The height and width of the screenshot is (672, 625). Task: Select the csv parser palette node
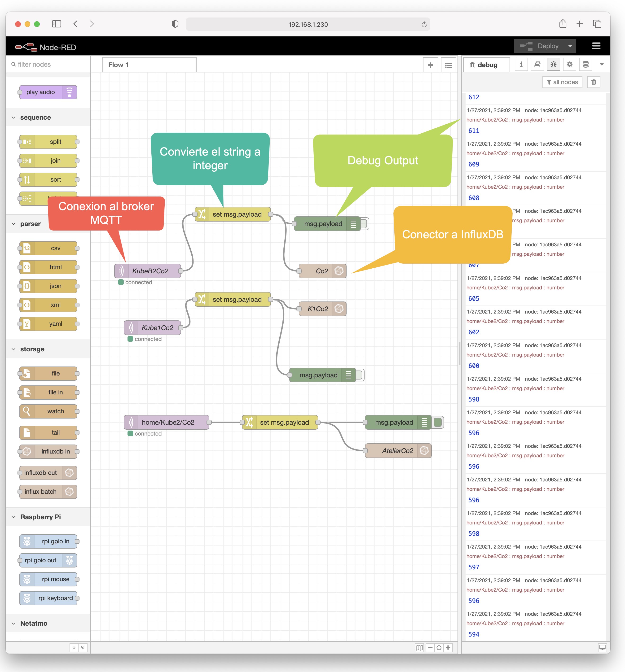(x=48, y=249)
